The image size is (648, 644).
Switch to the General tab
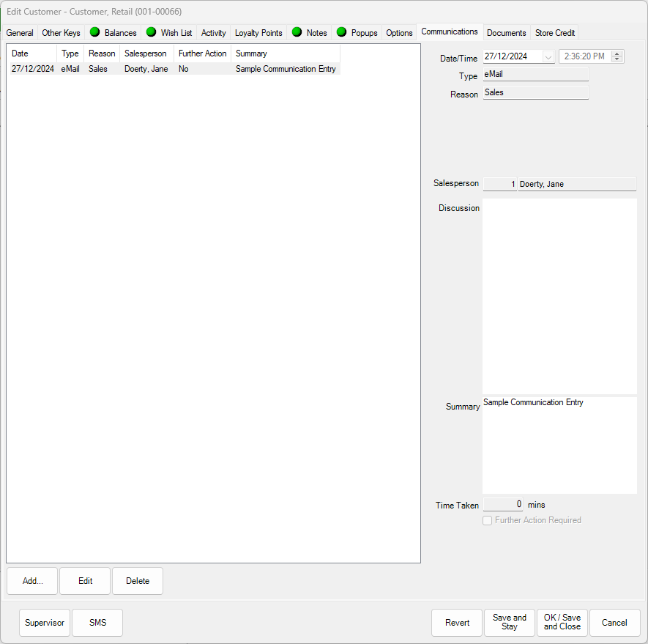coord(20,32)
